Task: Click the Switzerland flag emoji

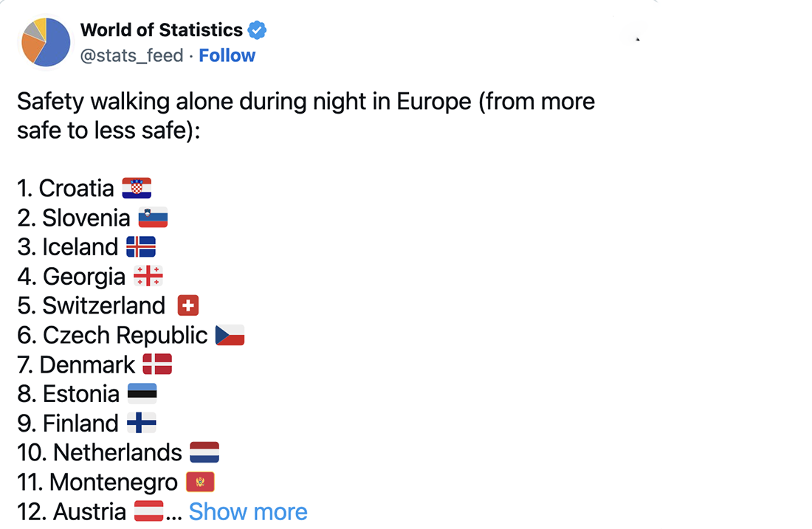Action: click(188, 305)
